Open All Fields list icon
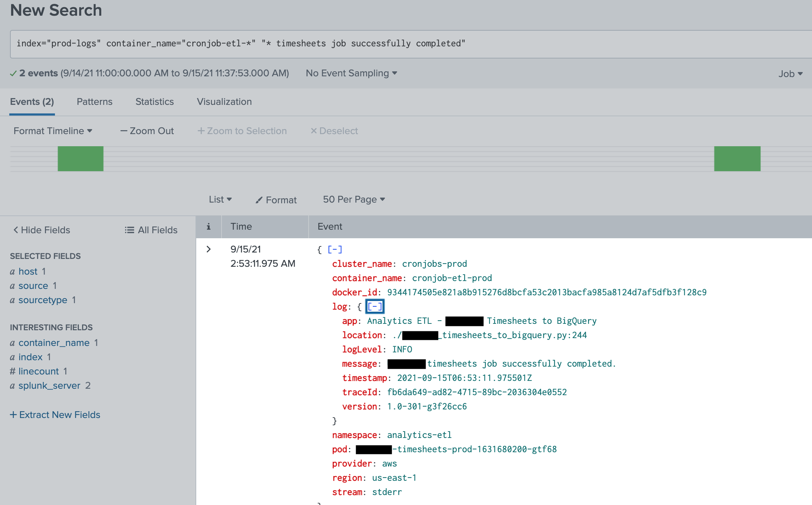812x505 pixels. pyautogui.click(x=129, y=230)
